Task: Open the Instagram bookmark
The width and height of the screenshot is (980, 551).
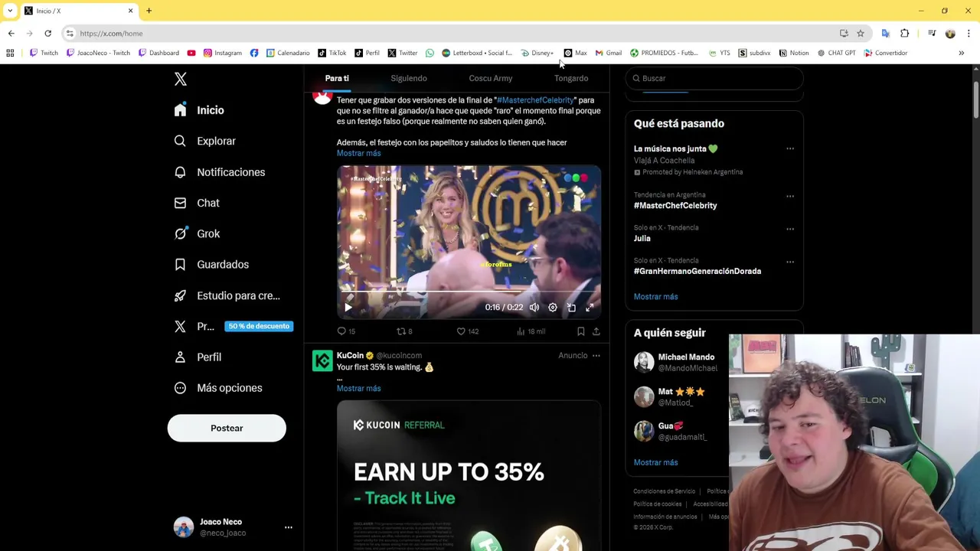Action: point(223,53)
